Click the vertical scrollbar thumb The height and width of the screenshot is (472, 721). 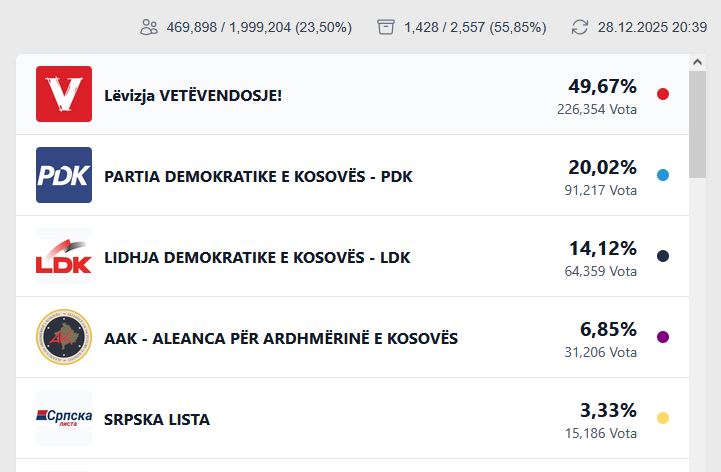(x=697, y=125)
